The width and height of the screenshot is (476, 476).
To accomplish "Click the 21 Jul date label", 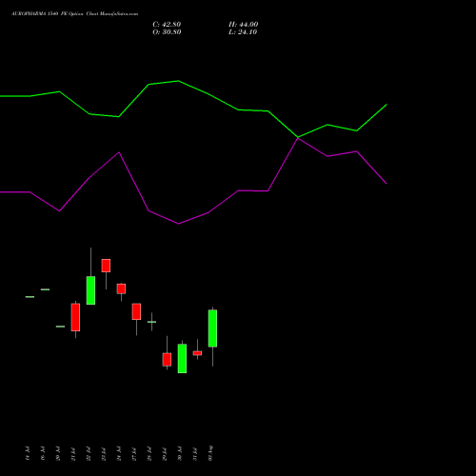I will point(73,454).
